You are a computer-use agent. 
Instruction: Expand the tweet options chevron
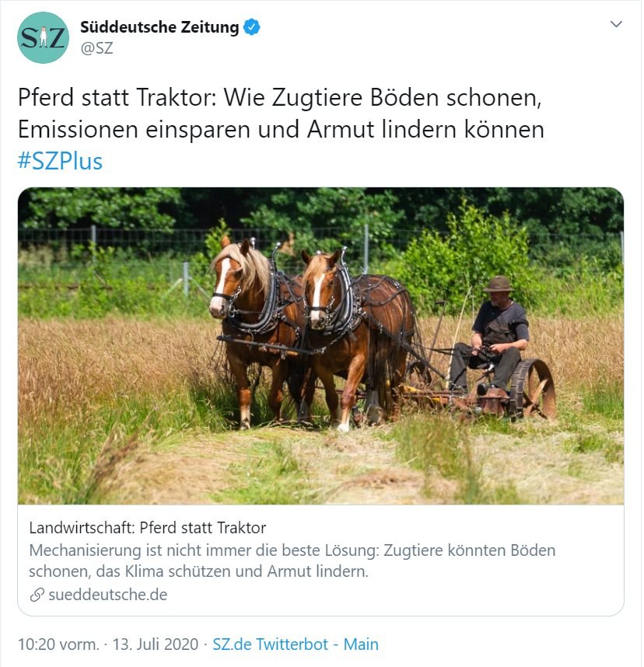pyautogui.click(x=616, y=24)
